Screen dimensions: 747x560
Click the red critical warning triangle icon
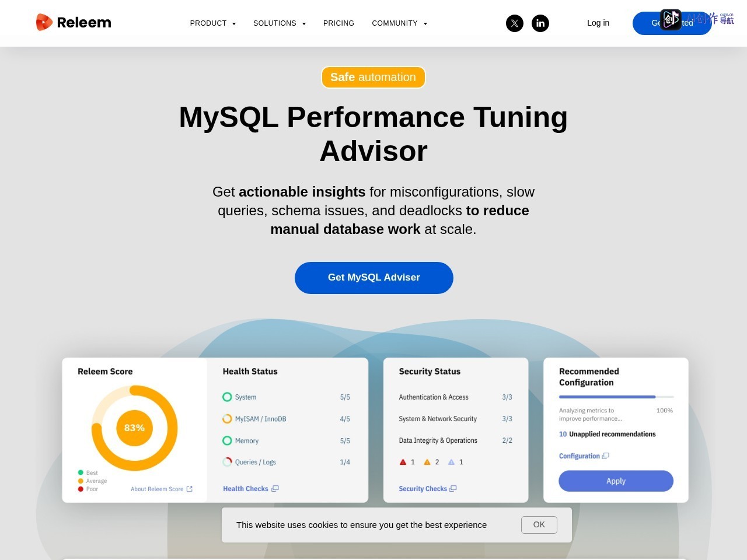pos(403,462)
